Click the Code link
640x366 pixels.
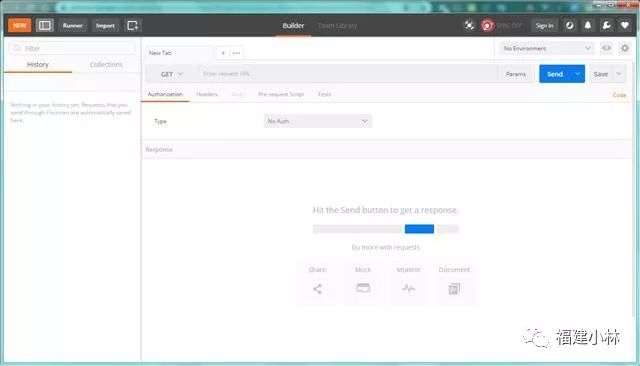(x=619, y=95)
